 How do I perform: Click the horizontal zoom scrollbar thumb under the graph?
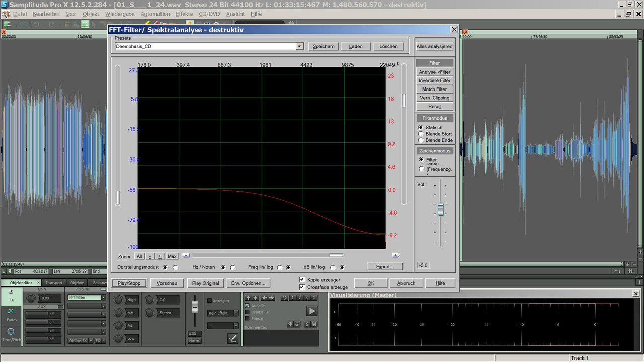[336, 255]
